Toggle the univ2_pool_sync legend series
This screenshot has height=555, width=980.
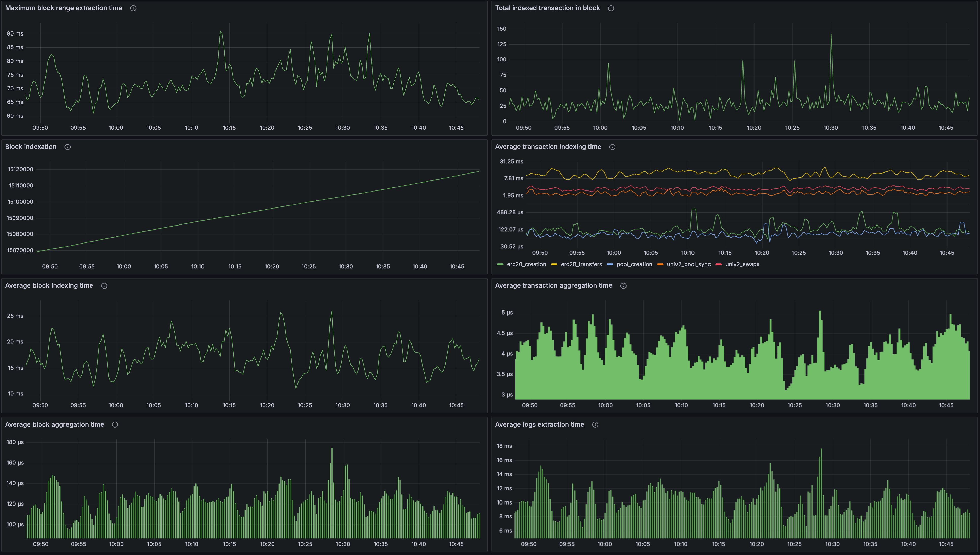[689, 264]
